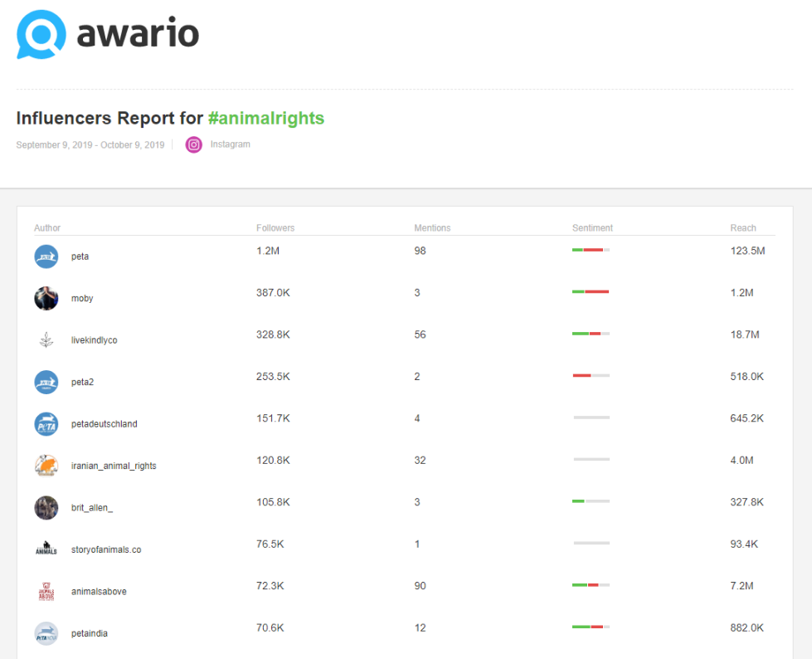Open animalsabove profile avatar
This screenshot has height=659, width=812.
point(46,592)
